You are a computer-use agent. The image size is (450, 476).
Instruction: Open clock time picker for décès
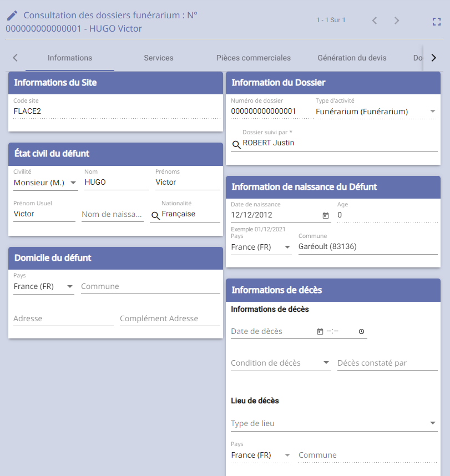pyautogui.click(x=361, y=332)
